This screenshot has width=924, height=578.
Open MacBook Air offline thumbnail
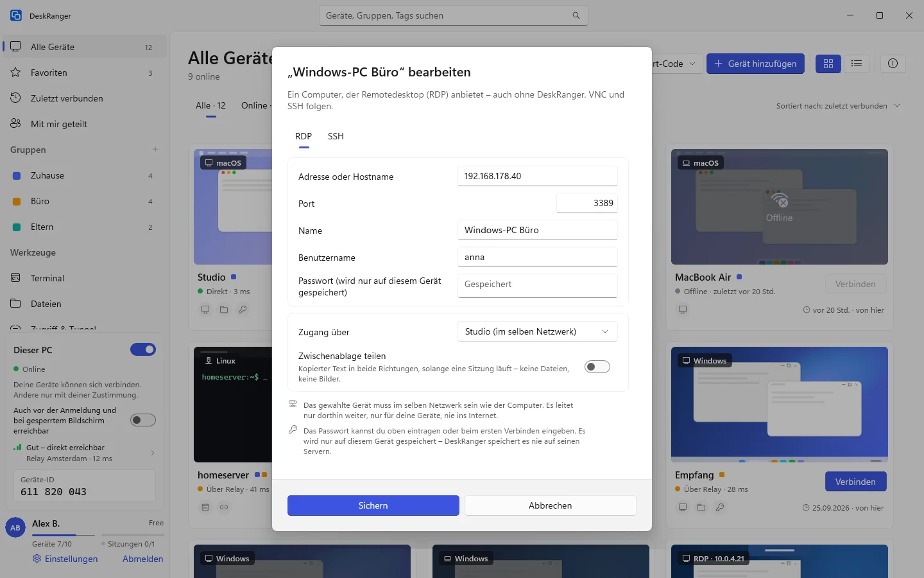tap(780, 207)
